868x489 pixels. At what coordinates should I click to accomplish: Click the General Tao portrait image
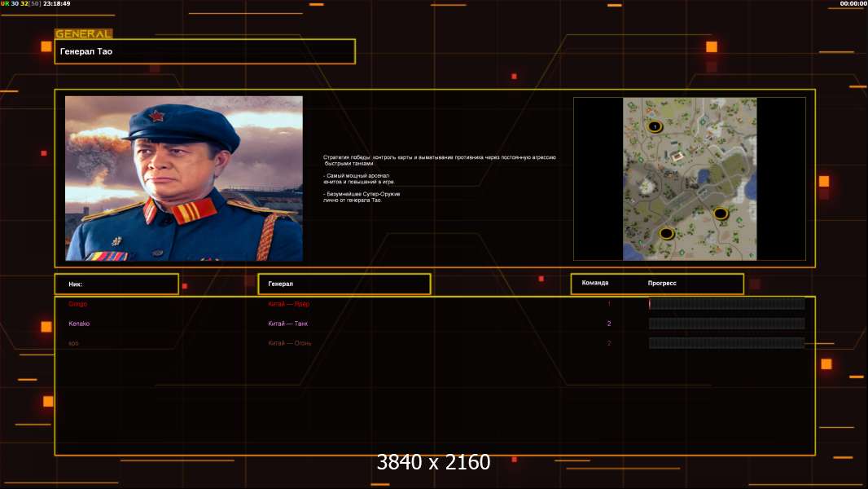(184, 178)
